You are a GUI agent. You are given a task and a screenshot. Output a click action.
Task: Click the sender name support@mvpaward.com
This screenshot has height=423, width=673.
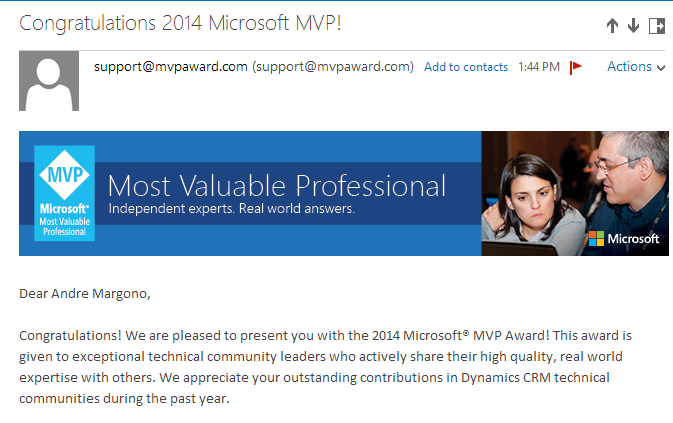click(171, 67)
